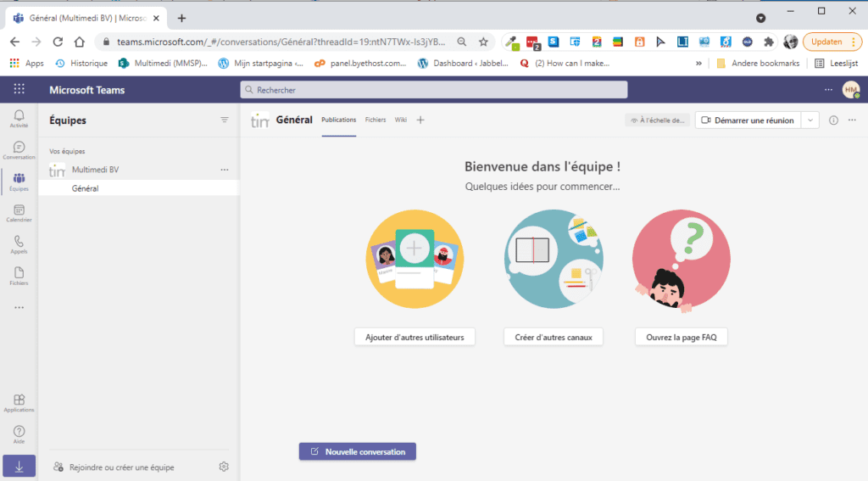
Task: Open the Leeslijst reading list
Action: (x=837, y=63)
